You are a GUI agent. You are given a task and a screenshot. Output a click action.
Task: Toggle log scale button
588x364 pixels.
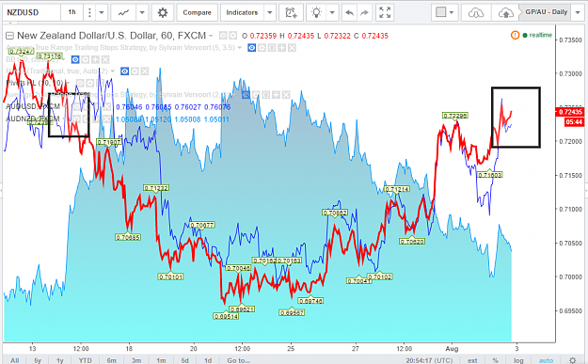click(518, 360)
